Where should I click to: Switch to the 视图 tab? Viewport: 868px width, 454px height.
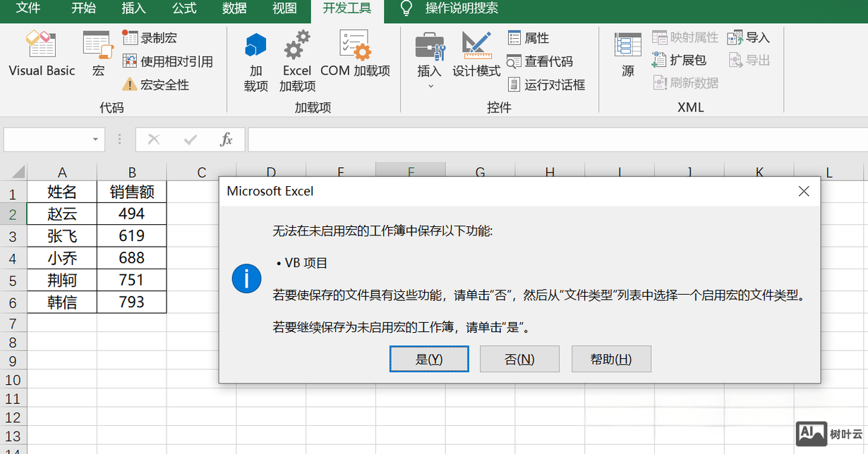point(284,8)
